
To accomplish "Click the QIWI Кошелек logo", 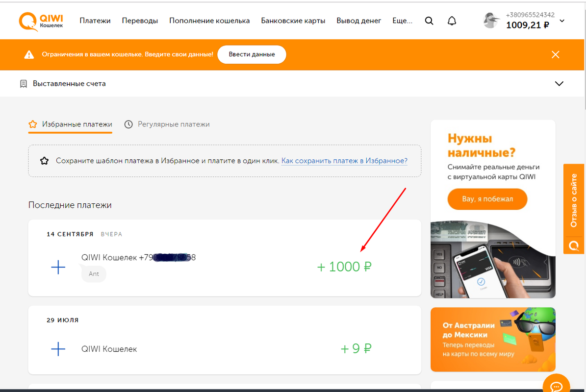I will click(x=41, y=21).
